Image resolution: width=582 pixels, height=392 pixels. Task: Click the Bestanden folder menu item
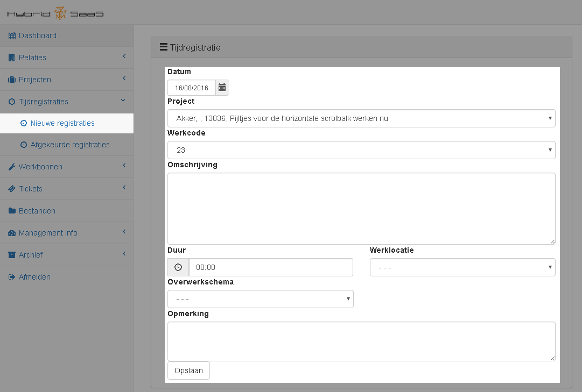pyautogui.click(x=37, y=211)
